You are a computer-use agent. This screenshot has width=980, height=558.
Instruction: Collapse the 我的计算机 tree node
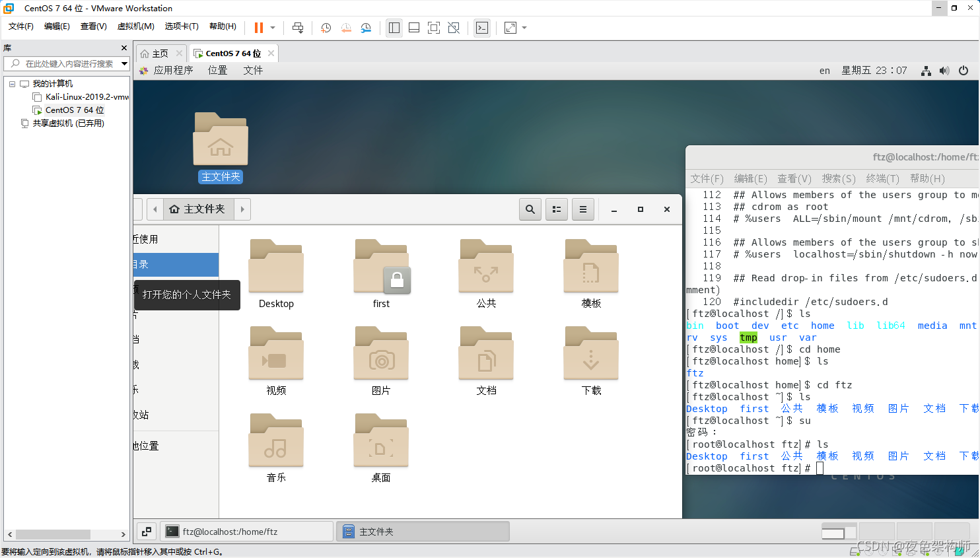12,84
